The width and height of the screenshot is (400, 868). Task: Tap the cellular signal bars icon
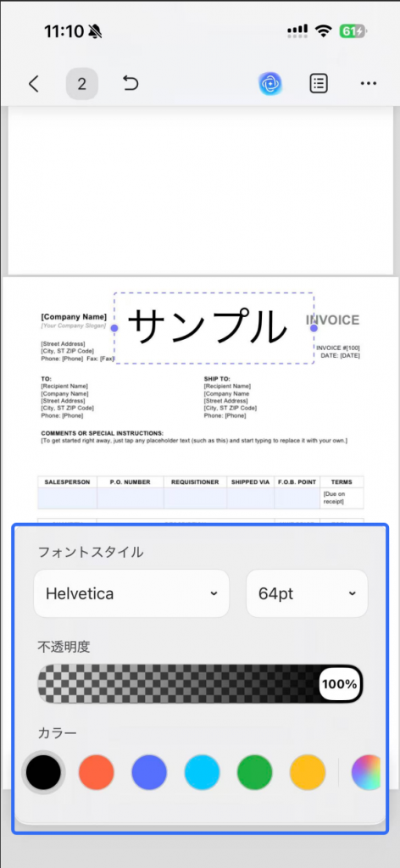tap(297, 31)
